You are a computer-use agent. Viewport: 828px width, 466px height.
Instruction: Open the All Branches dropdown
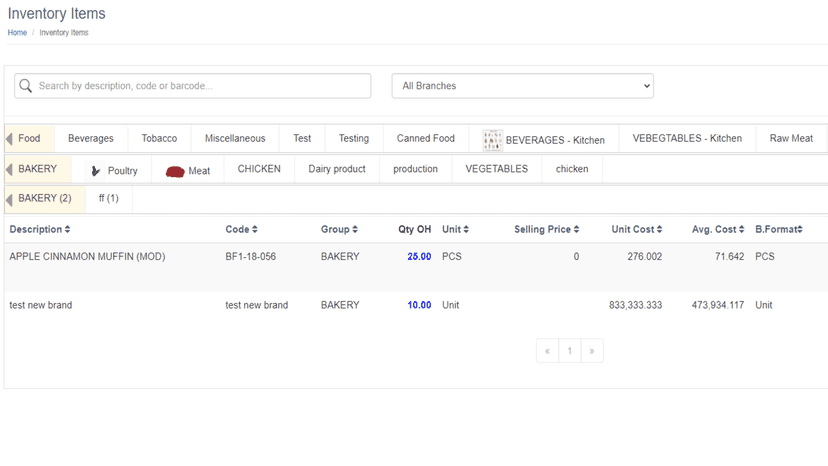click(523, 86)
